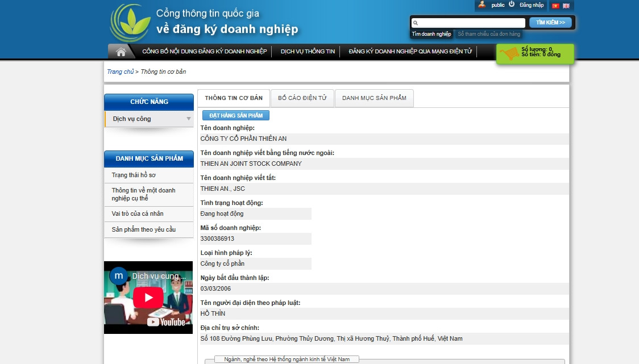The image size is (639, 364).
Task: Click the public user avatar icon
Action: pyautogui.click(x=482, y=5)
